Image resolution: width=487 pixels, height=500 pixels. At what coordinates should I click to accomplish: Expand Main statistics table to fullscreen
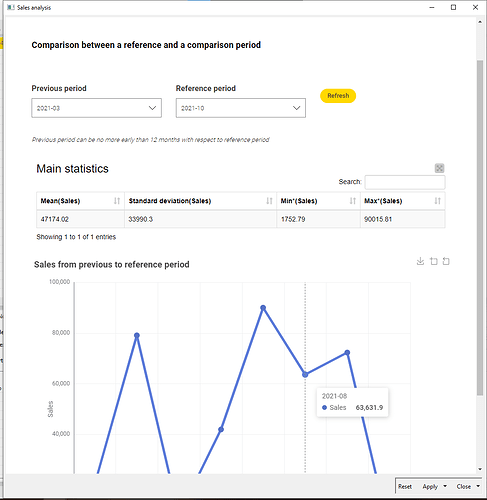point(439,168)
